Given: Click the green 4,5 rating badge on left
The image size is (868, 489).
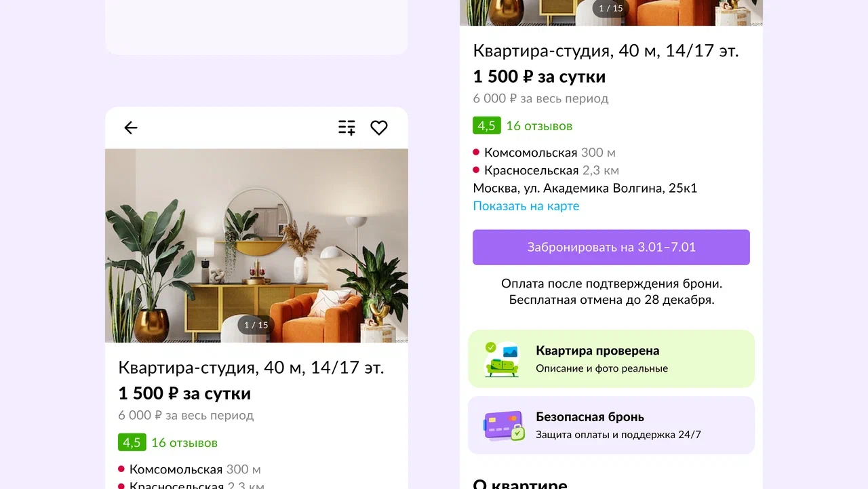Looking at the screenshot, I should pos(132,442).
